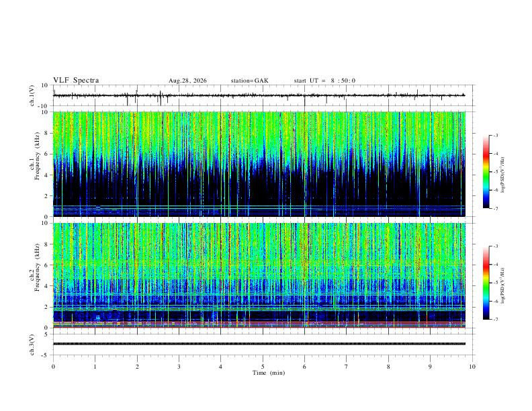Click the -7 value on lower colorbar
The image size is (532, 411).
(x=495, y=320)
